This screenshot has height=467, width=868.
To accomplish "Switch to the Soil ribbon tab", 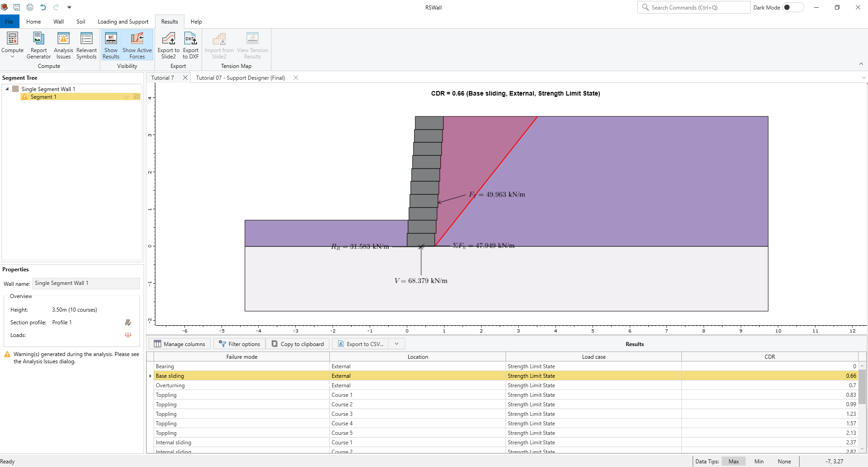I will click(x=81, y=21).
